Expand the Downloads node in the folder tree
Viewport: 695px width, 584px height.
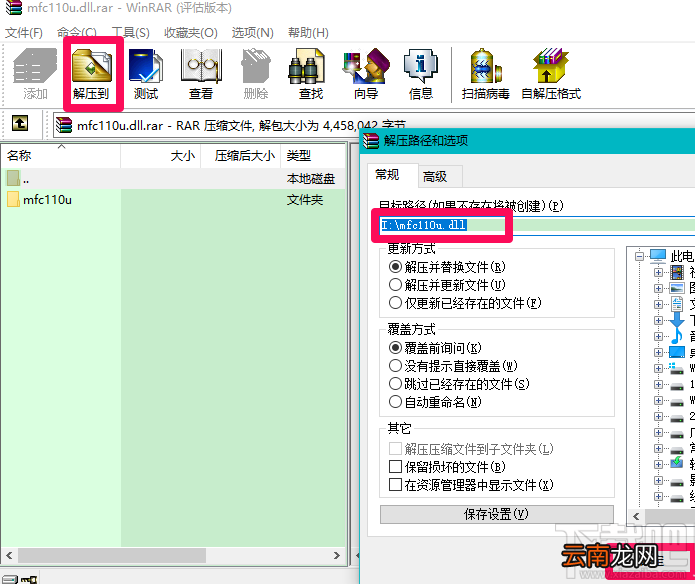(658, 320)
